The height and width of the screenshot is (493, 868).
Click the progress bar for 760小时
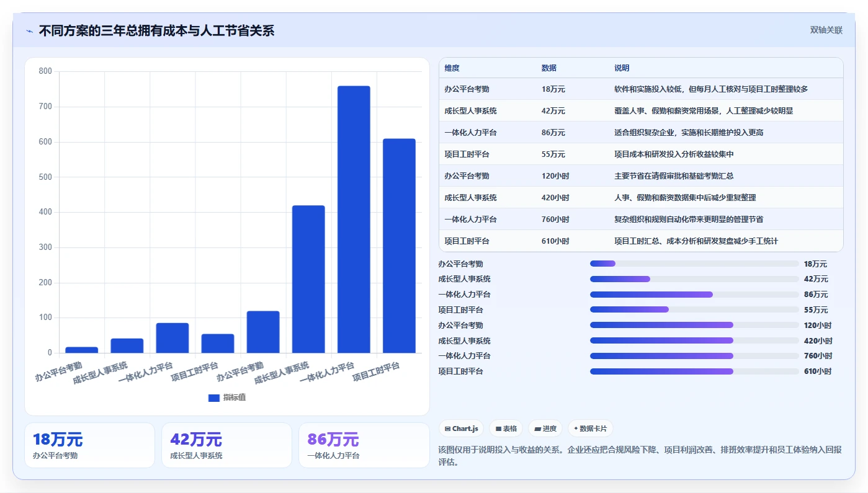pos(694,356)
